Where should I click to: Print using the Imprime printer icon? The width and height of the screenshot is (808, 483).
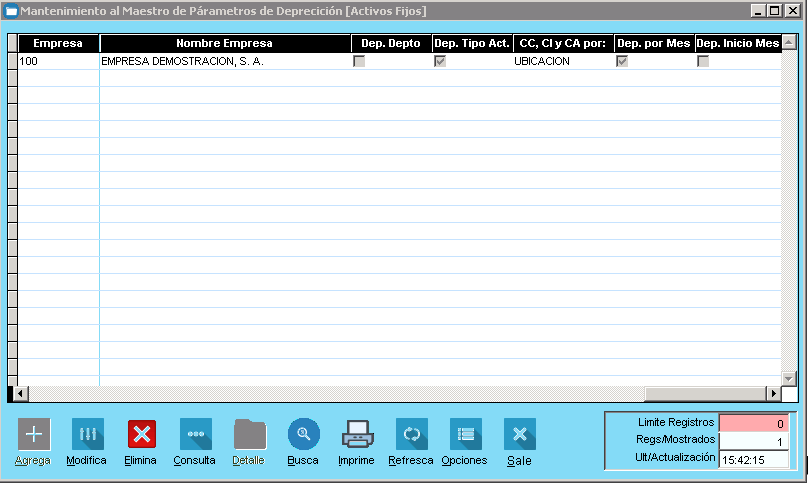357,434
